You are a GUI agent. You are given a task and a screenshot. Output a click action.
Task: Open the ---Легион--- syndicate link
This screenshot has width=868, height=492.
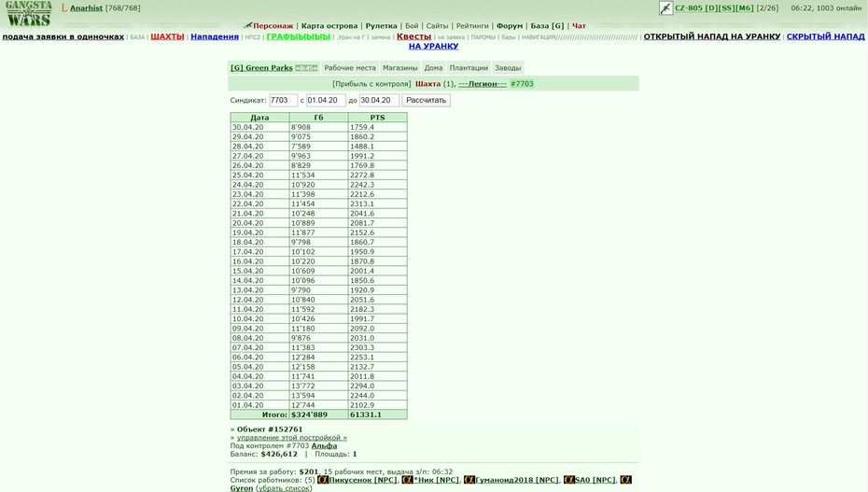(x=483, y=84)
